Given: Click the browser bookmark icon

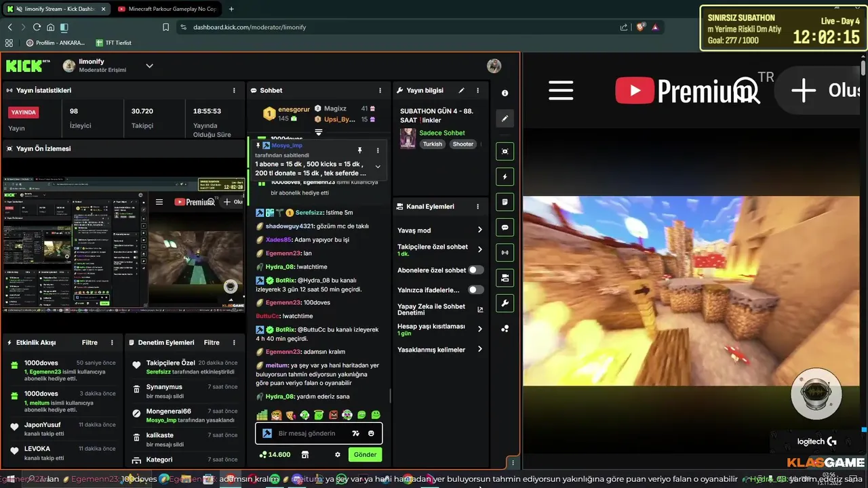Looking at the screenshot, I should 165,27.
